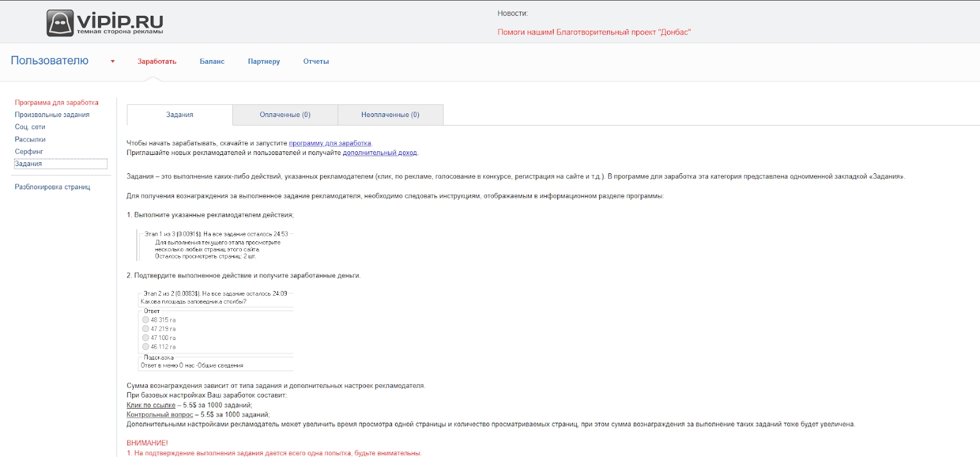
Task: Choose the 47 219 га answer
Action: (146, 329)
